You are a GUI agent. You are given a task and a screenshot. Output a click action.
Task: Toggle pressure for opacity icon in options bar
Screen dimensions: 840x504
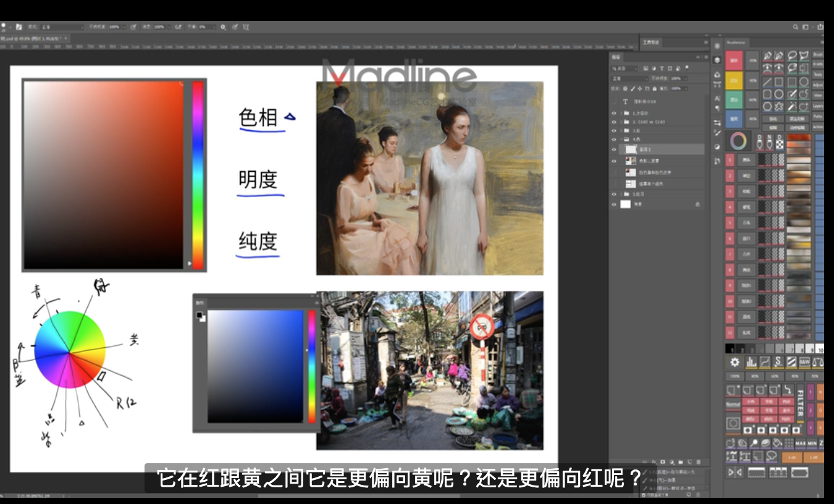pyautogui.click(x=133, y=27)
